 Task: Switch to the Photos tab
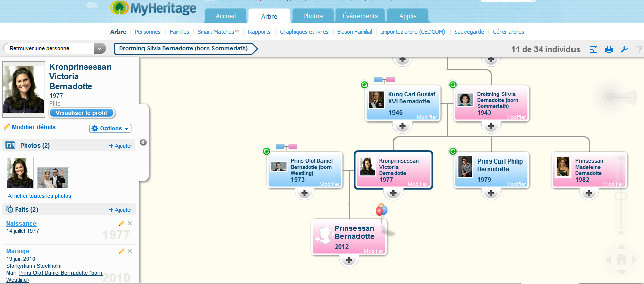(x=313, y=16)
